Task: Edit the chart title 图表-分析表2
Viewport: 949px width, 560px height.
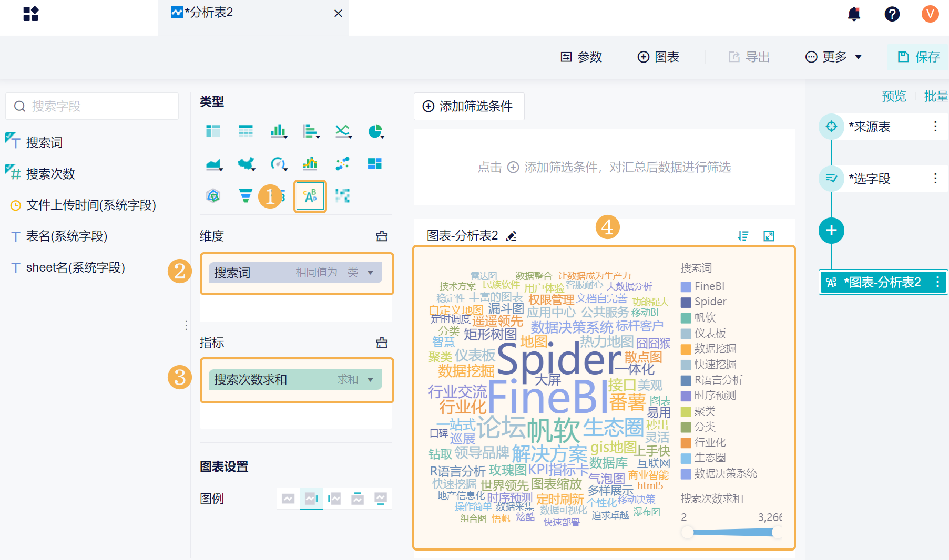Action: point(511,236)
